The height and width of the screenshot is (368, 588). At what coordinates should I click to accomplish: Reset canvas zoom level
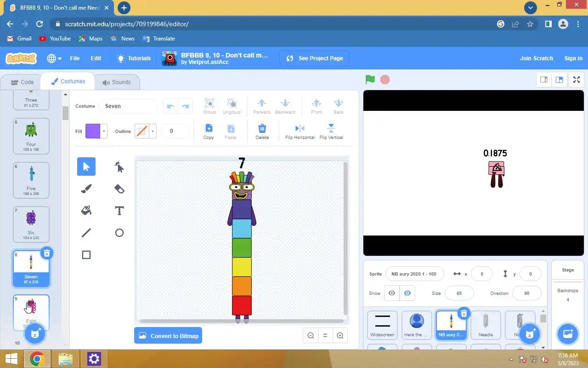(x=325, y=336)
